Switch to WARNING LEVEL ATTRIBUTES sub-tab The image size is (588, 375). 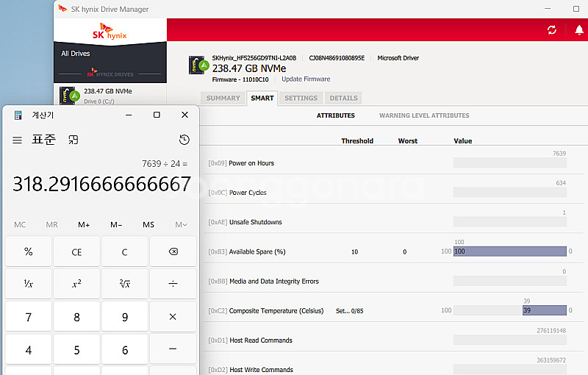coord(424,115)
